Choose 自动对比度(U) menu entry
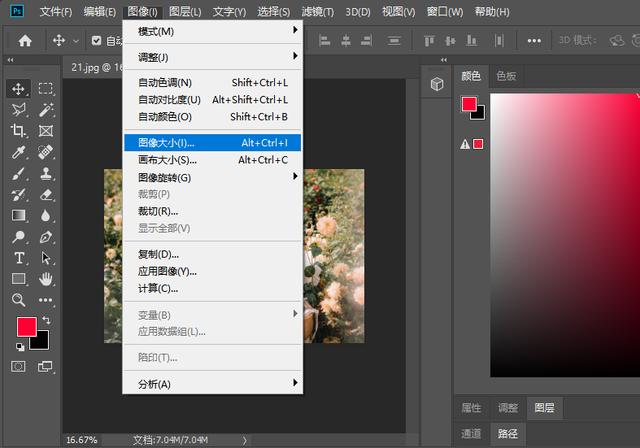This screenshot has width=640, height=448. (213, 100)
